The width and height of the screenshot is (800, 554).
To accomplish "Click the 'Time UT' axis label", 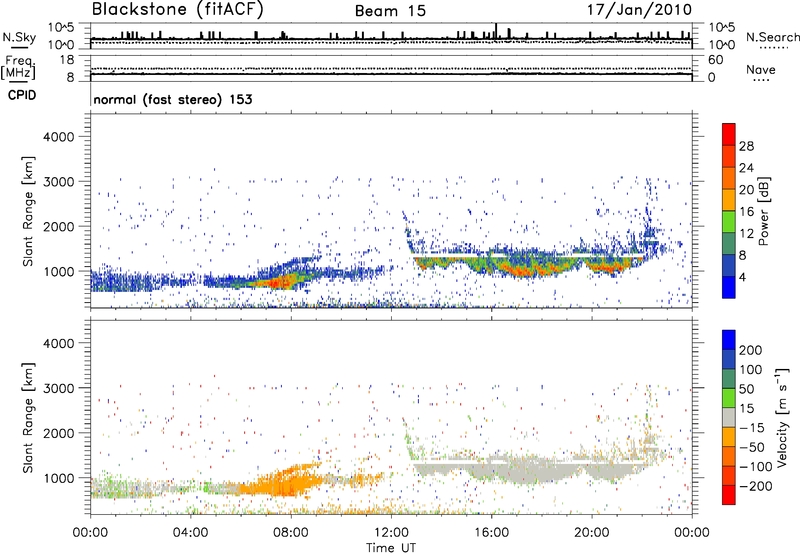I will point(391,548).
